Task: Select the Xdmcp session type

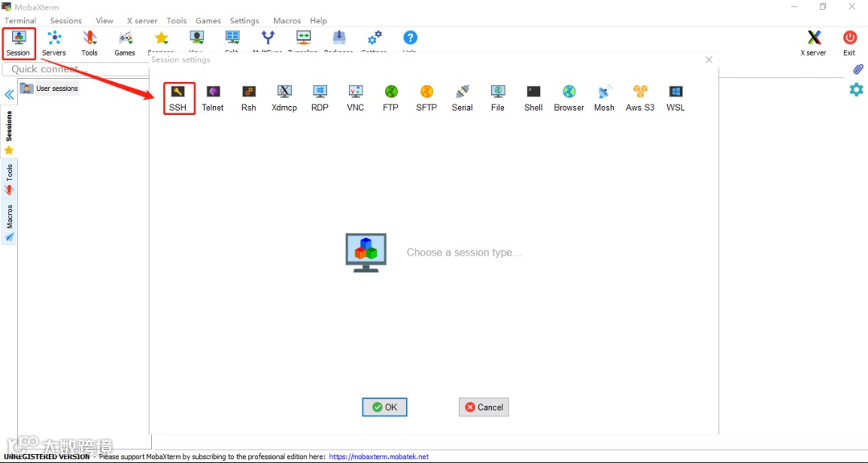Action: (284, 98)
